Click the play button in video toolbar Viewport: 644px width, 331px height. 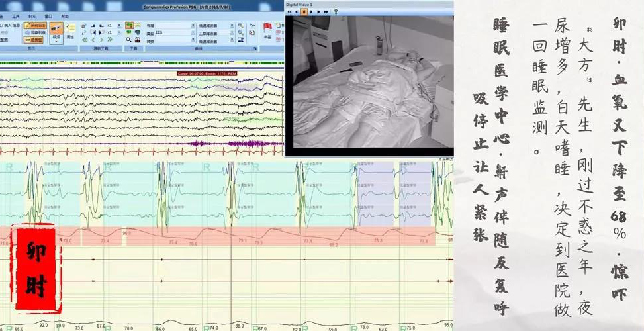tap(311, 11)
